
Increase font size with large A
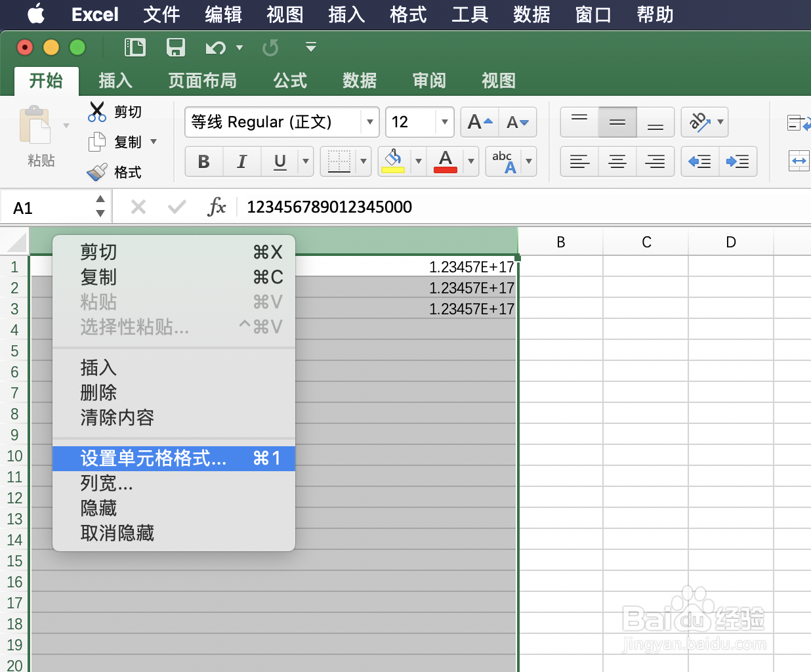coord(480,122)
